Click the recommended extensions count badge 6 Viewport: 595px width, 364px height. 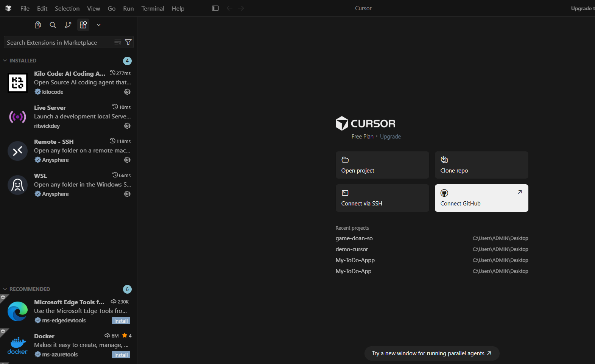click(x=127, y=289)
